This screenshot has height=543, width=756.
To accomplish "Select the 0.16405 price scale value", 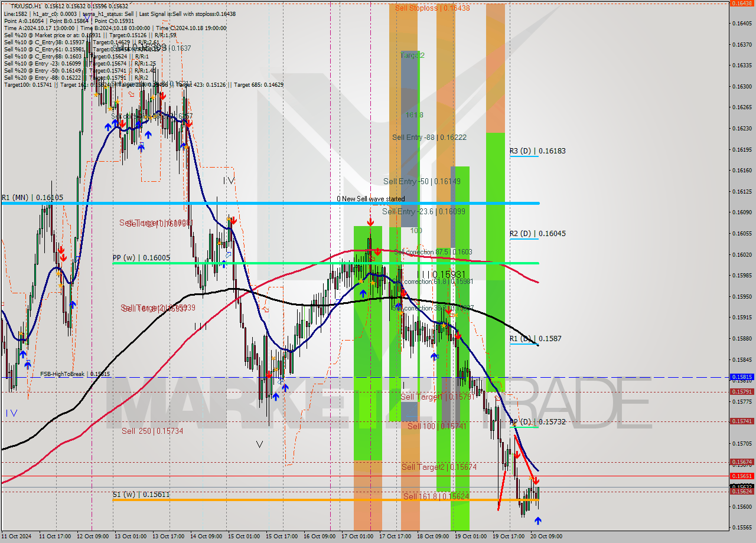I will (x=742, y=24).
